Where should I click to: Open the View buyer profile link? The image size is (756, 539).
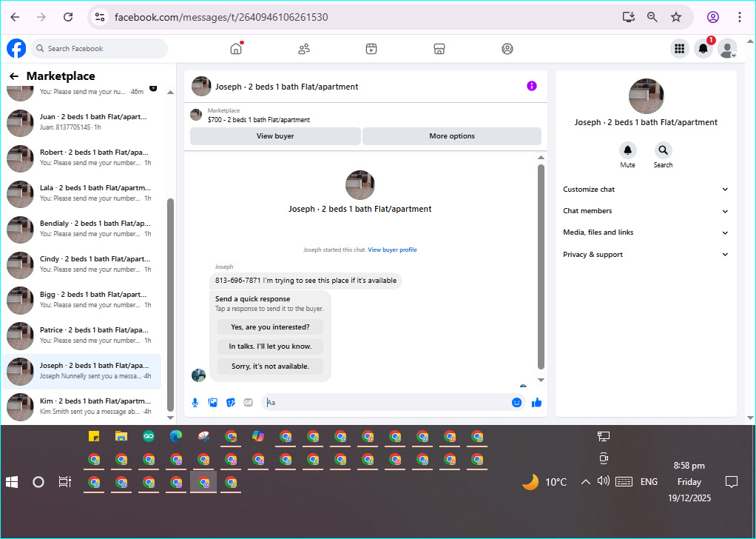coord(393,250)
